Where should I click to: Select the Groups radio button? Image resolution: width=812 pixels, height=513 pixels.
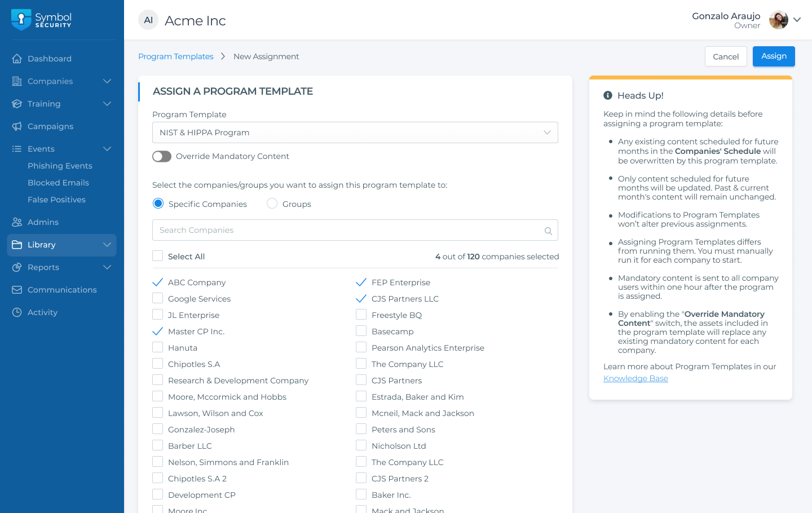(x=272, y=203)
